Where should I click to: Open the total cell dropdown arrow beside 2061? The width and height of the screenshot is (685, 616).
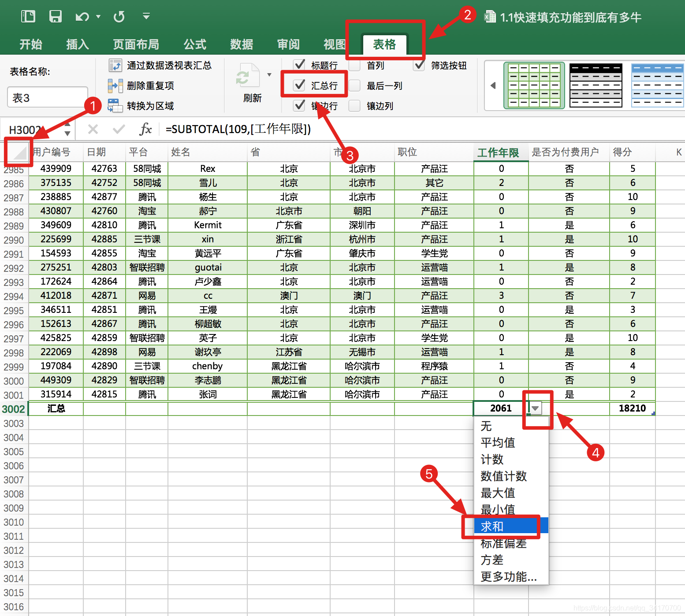click(x=535, y=408)
